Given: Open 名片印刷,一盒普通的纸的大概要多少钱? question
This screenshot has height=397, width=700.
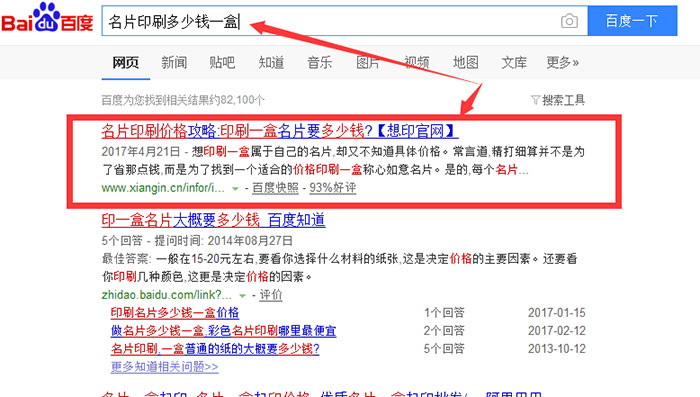Looking at the screenshot, I should pos(215,348).
